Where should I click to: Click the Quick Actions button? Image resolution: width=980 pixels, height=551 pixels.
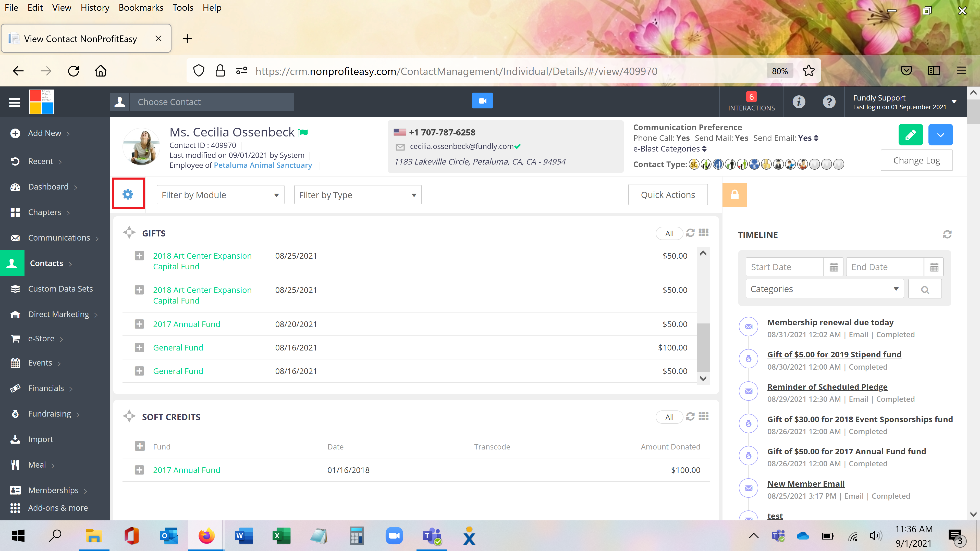[x=668, y=195]
